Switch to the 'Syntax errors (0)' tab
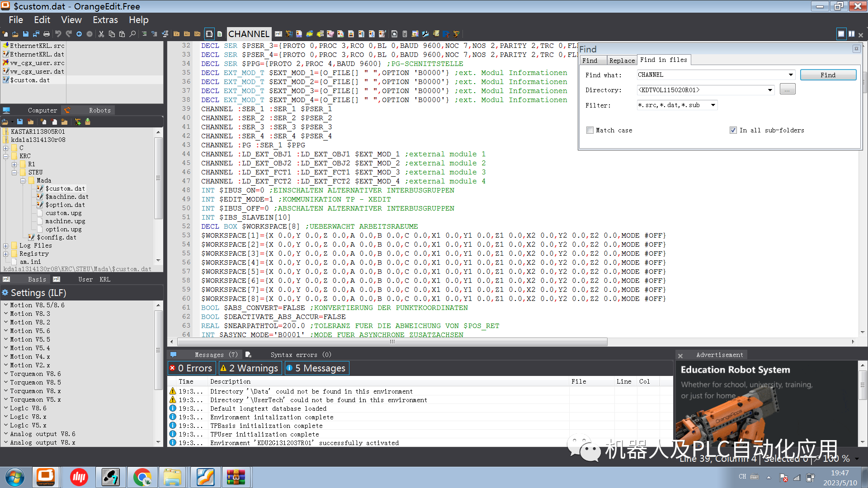The image size is (868, 488). (301, 355)
